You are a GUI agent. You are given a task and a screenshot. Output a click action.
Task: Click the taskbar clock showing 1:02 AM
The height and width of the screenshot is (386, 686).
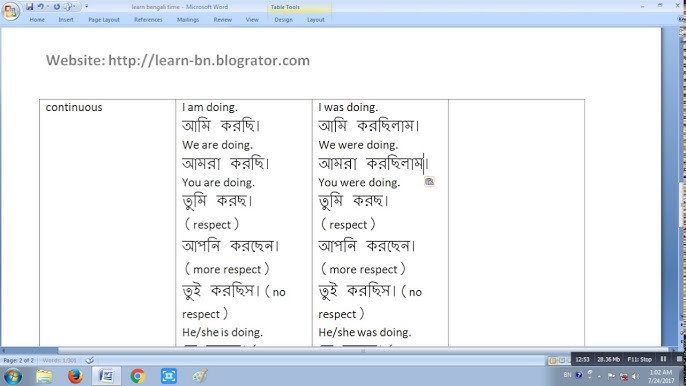coord(661,376)
